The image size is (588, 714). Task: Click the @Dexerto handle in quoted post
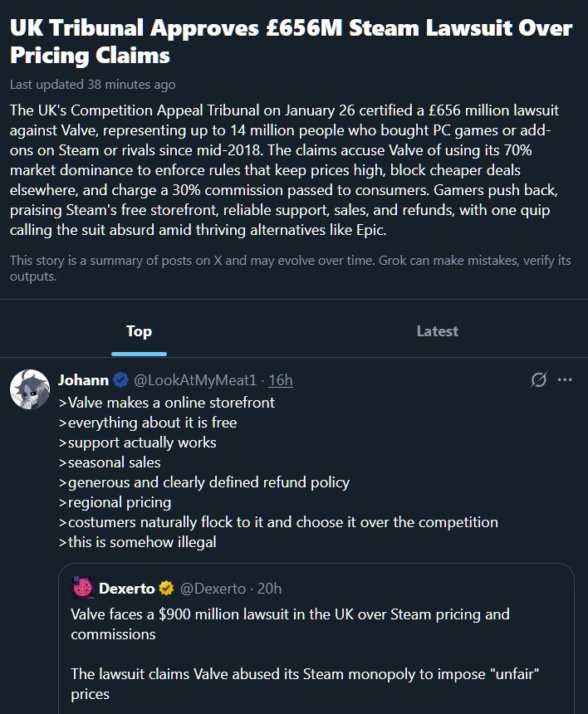213,589
